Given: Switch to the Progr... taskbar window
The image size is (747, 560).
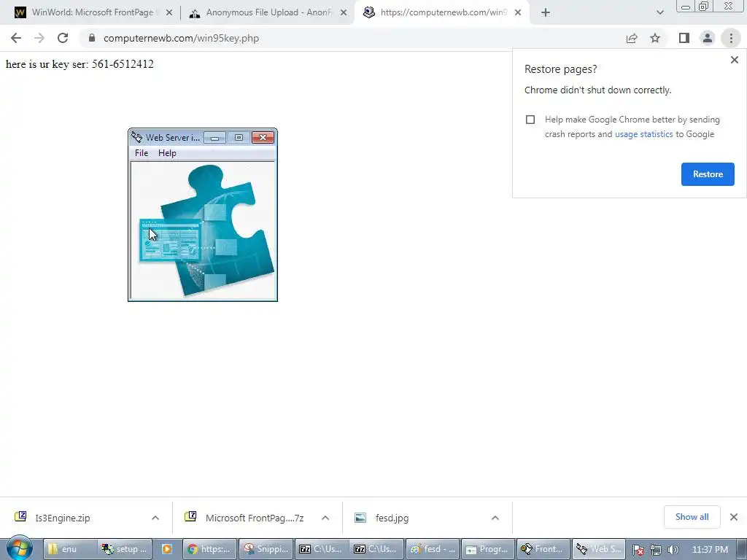Looking at the screenshot, I should point(488,549).
